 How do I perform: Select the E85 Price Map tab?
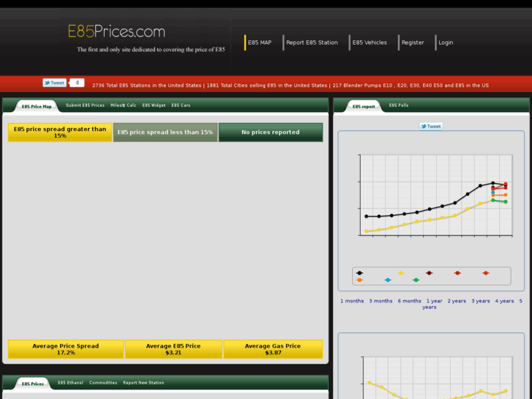(37, 106)
